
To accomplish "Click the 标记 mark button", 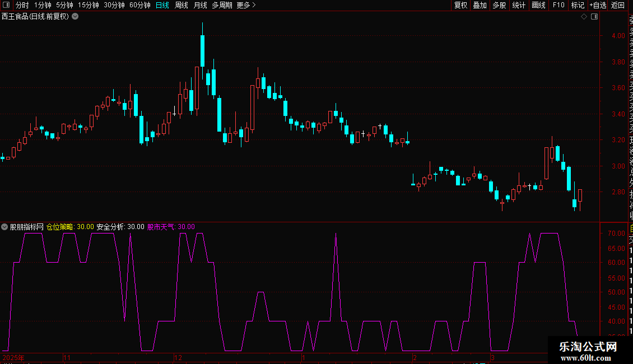I will 578,5.
